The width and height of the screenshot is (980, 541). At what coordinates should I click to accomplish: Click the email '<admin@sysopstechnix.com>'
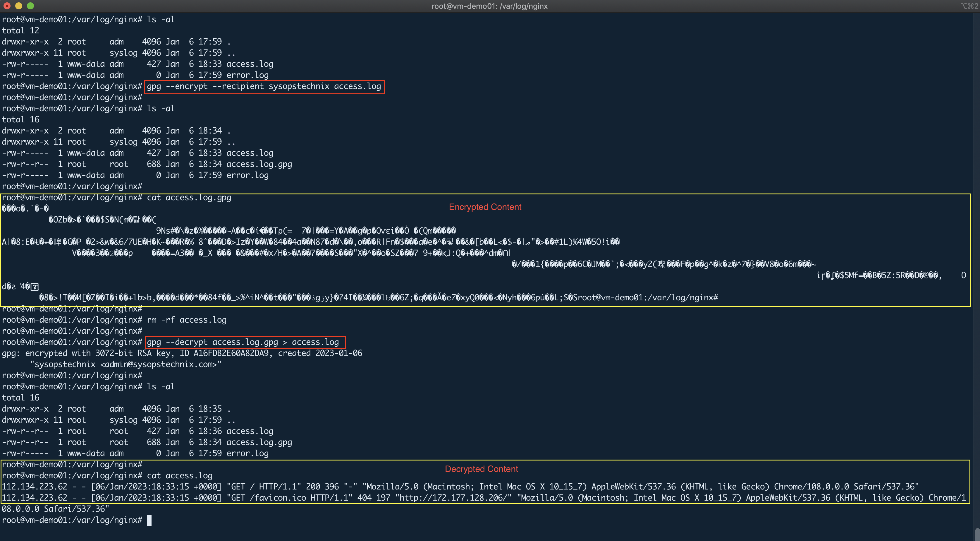pos(158,364)
